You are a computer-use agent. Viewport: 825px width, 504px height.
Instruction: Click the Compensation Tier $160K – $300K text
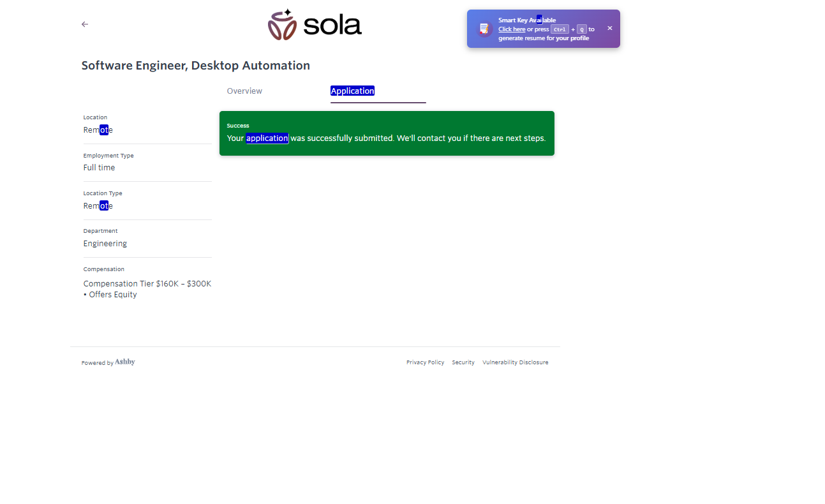point(147,284)
